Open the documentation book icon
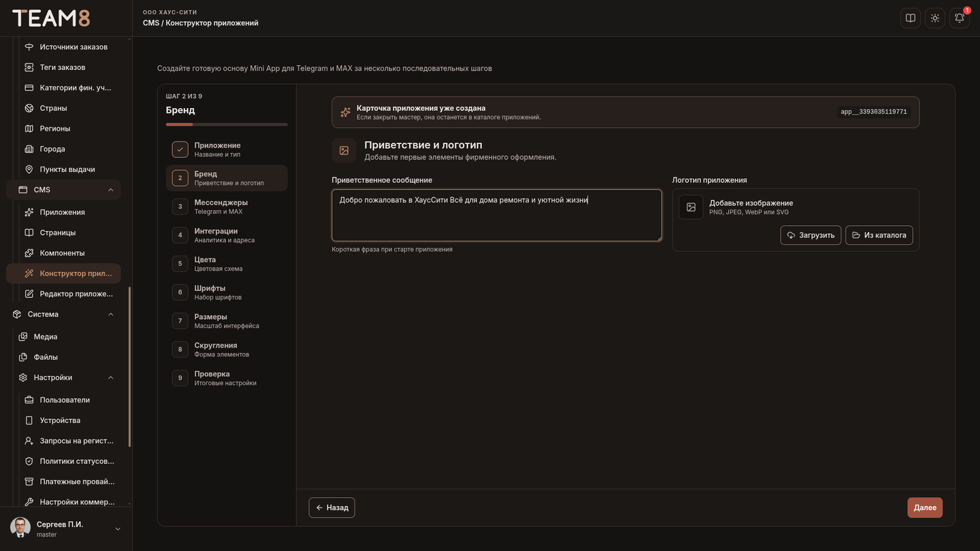980x551 pixels. coord(911,18)
